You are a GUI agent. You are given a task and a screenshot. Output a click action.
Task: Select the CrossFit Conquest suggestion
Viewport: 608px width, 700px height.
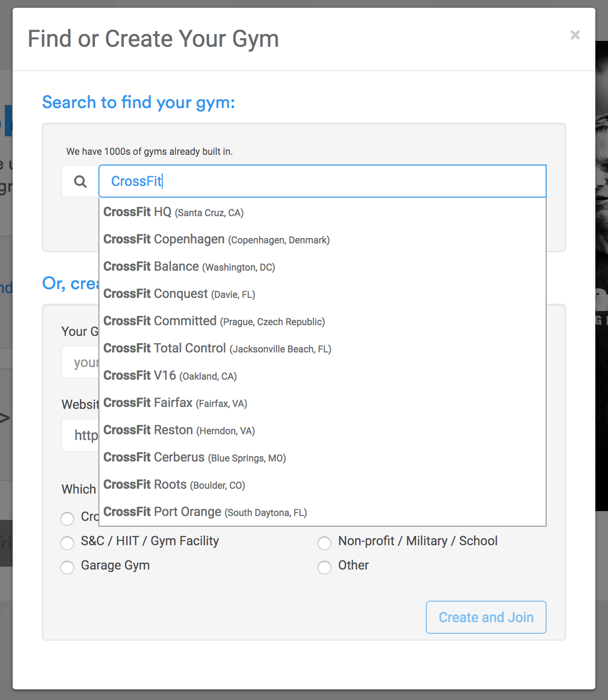(x=179, y=294)
